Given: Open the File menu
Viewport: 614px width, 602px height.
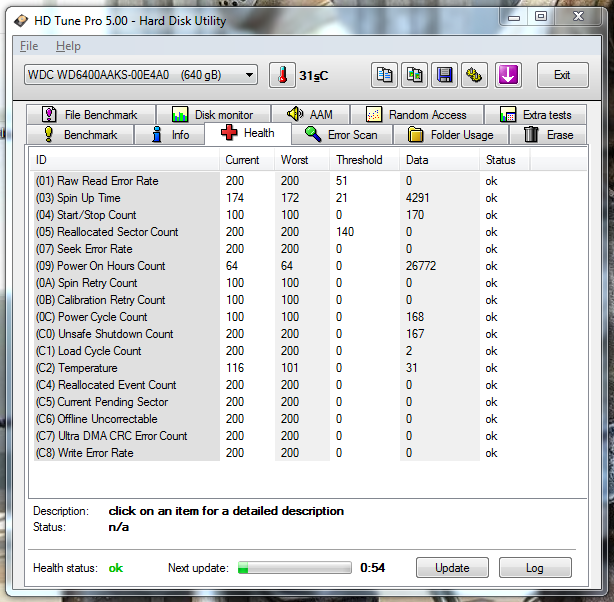Looking at the screenshot, I should click(x=29, y=46).
